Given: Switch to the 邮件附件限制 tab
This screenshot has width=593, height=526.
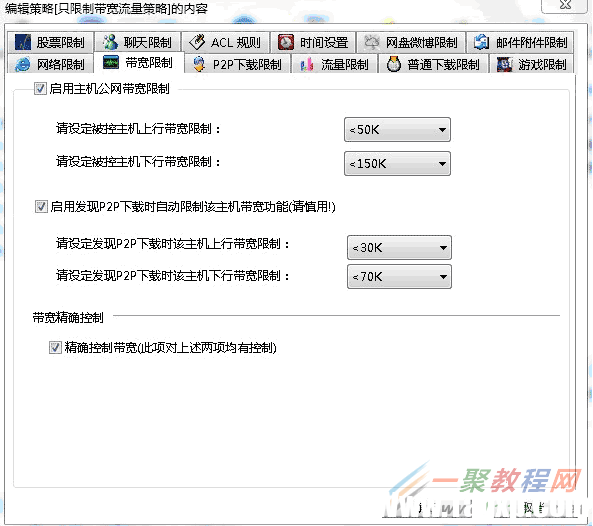Looking at the screenshot, I should point(520,42).
